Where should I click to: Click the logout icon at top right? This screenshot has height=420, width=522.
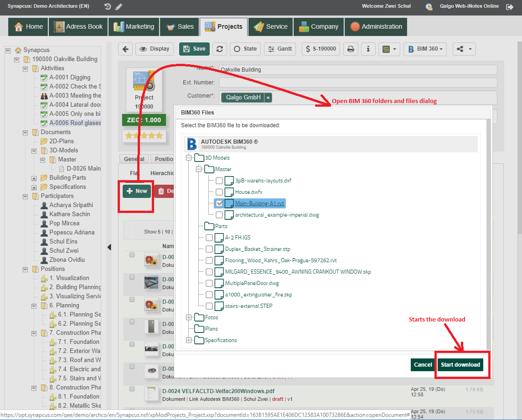[510, 7]
